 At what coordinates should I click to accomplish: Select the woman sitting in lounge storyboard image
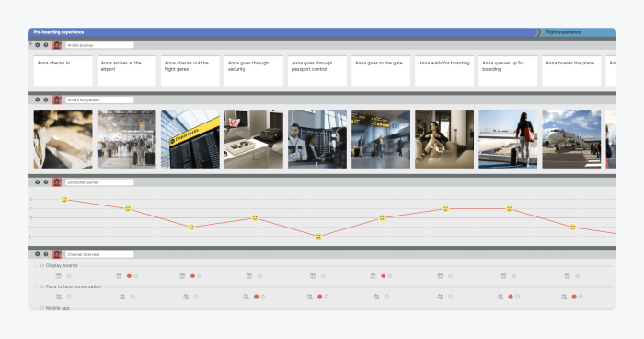[x=444, y=139]
